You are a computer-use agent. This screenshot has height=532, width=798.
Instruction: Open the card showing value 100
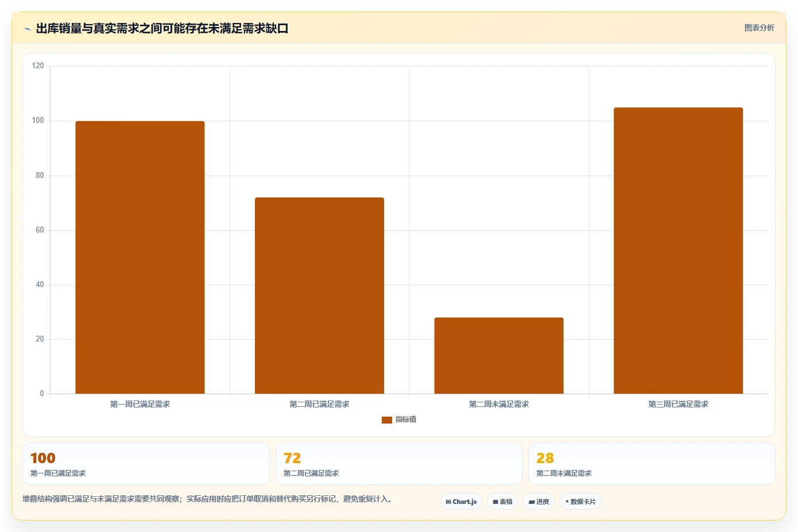pyautogui.click(x=146, y=464)
